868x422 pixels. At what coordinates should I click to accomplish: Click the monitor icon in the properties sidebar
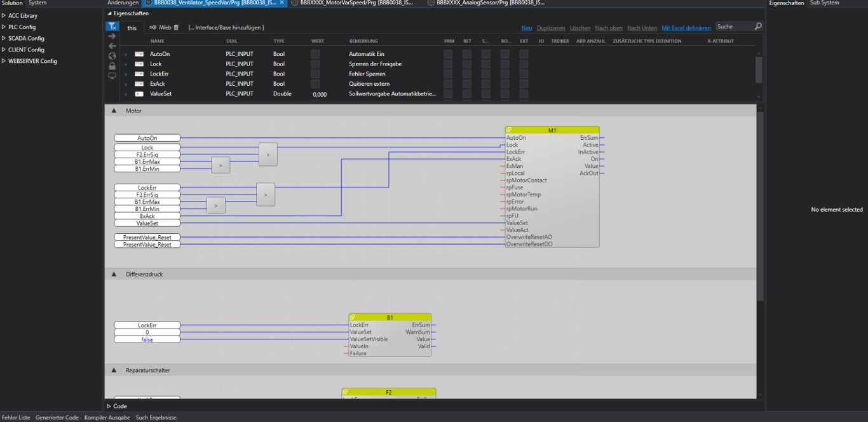(x=112, y=76)
